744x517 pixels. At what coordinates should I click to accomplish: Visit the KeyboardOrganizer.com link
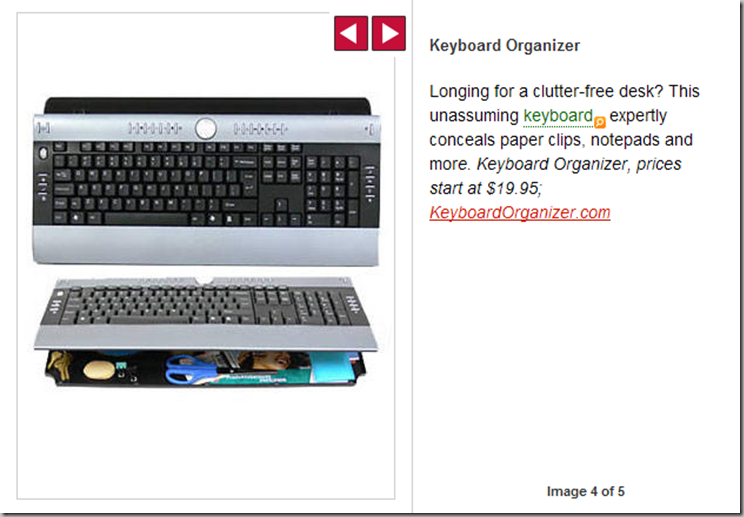[520, 212]
